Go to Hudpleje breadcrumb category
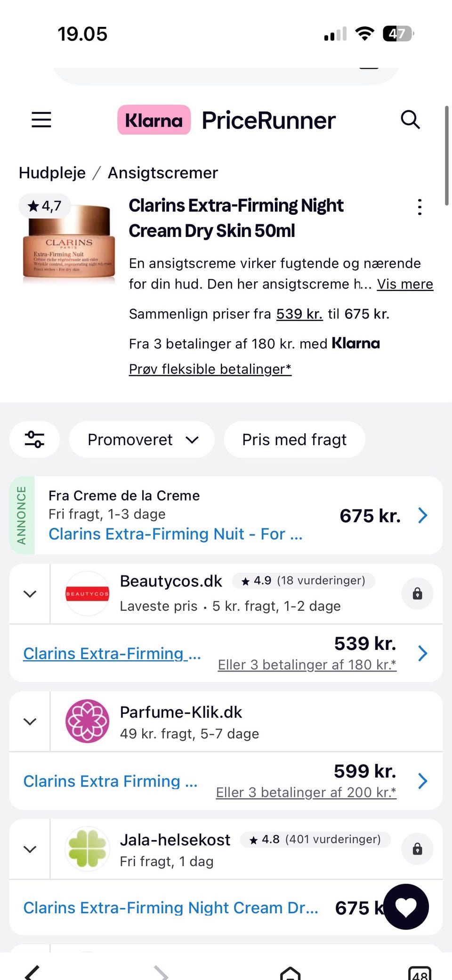 (52, 173)
